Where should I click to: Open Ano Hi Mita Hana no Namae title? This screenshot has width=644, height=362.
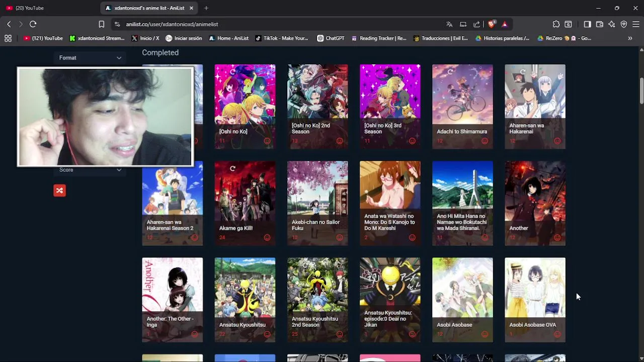(x=462, y=222)
